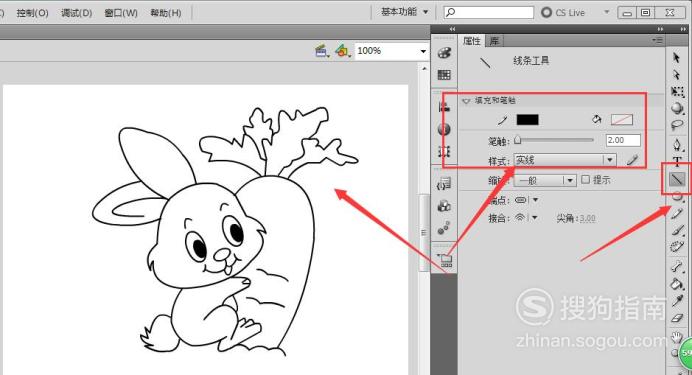Select the Line tool in toolbar
The width and height of the screenshot is (692, 375).
tap(677, 179)
